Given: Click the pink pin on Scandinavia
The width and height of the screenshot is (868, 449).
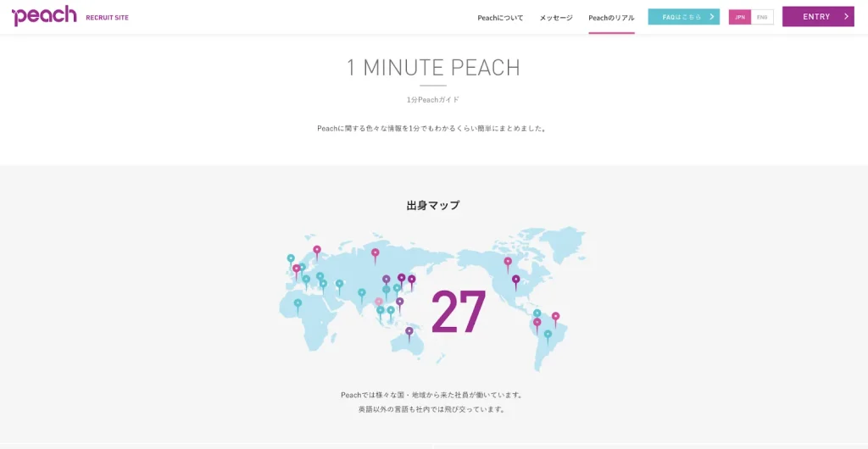Looking at the screenshot, I should [x=317, y=252].
